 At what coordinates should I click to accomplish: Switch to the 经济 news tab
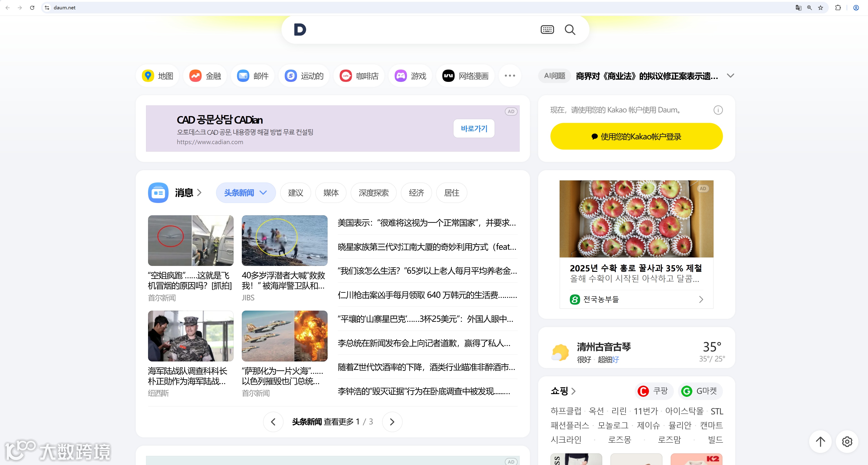point(416,193)
